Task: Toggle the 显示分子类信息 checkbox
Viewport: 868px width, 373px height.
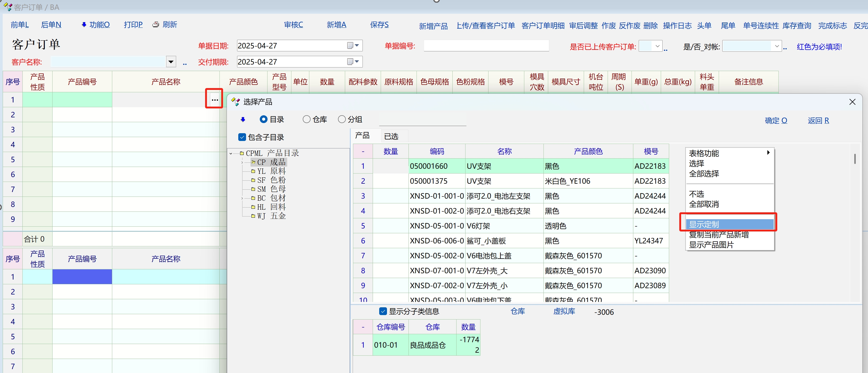Action: [383, 311]
